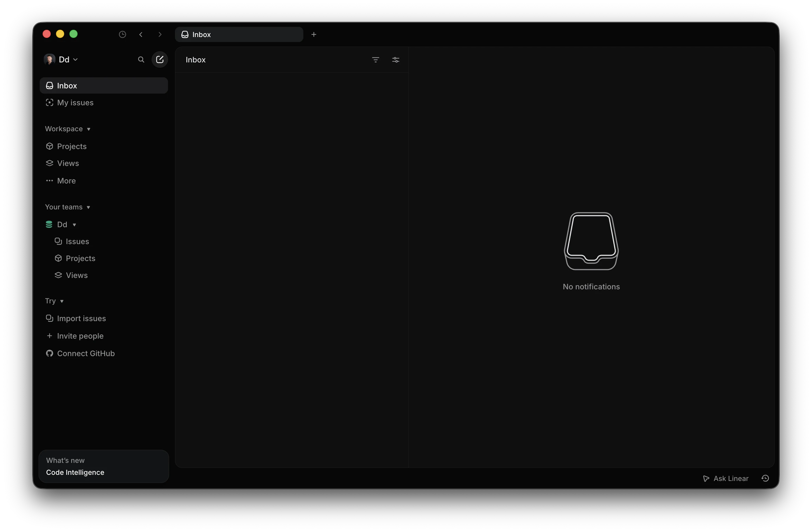Open Dd team Projects
Viewport: 812px width, 532px height.
pos(104,259)
